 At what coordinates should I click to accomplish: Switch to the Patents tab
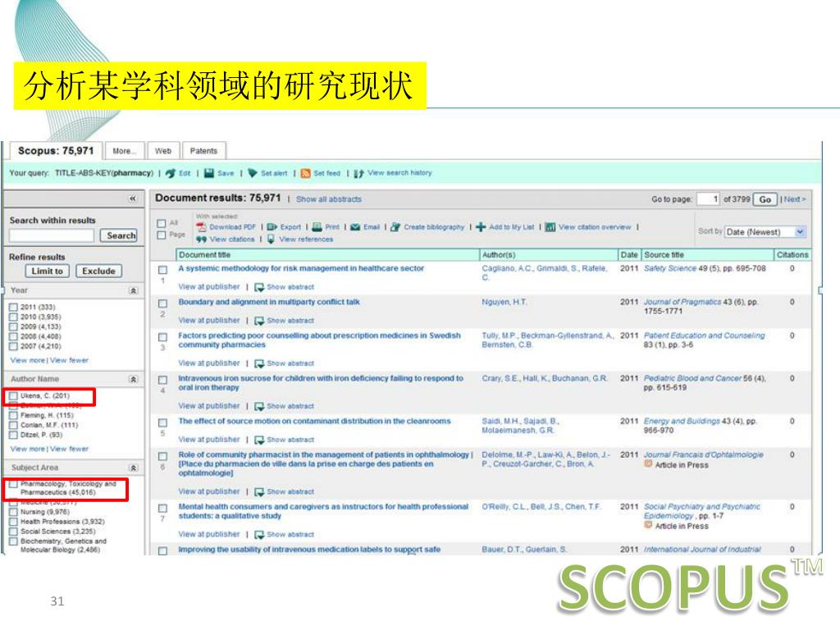204,151
